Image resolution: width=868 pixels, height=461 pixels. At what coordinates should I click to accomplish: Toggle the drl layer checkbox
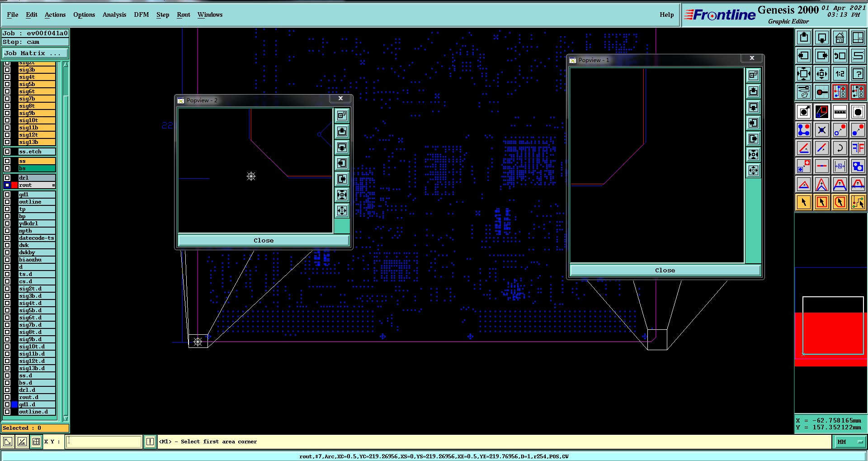click(x=7, y=178)
